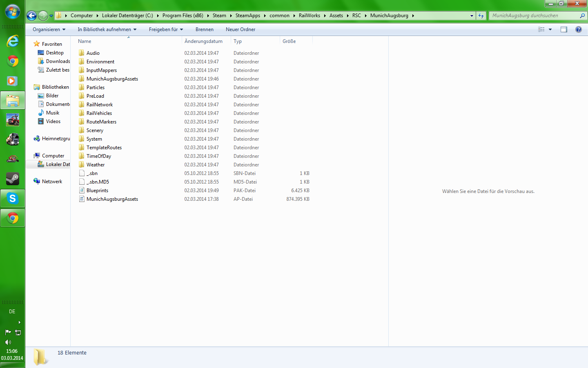Change the view layout icon
The width and height of the screenshot is (588, 368).
541,29
